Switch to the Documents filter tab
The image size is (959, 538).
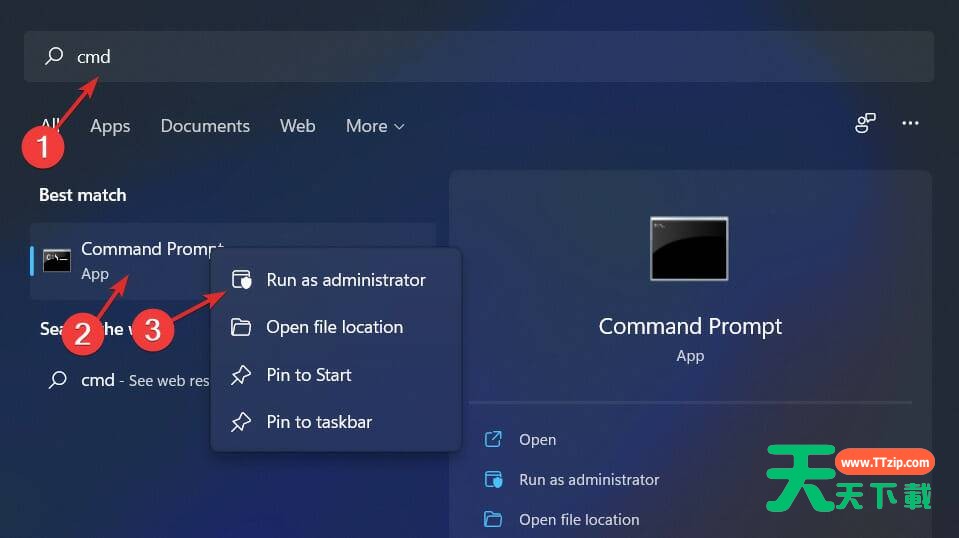pos(205,126)
